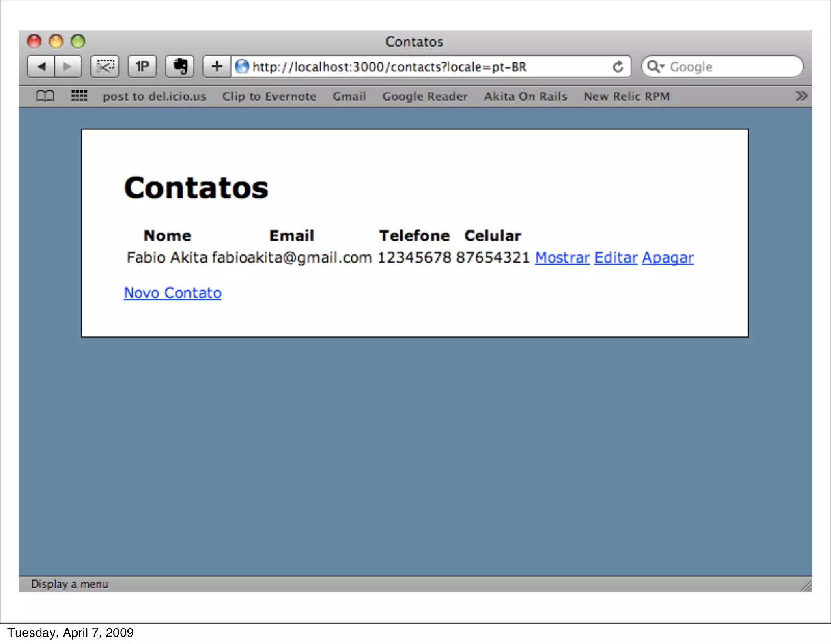Open the Akita On Rails bookmark
Image resolution: width=831 pixels, height=644 pixels.
(525, 97)
